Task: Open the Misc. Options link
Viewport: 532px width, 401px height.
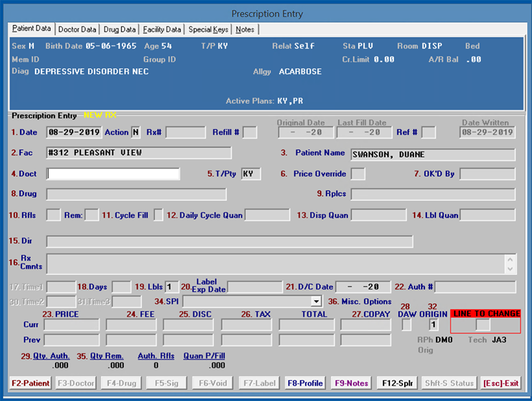Action: pyautogui.click(x=368, y=302)
